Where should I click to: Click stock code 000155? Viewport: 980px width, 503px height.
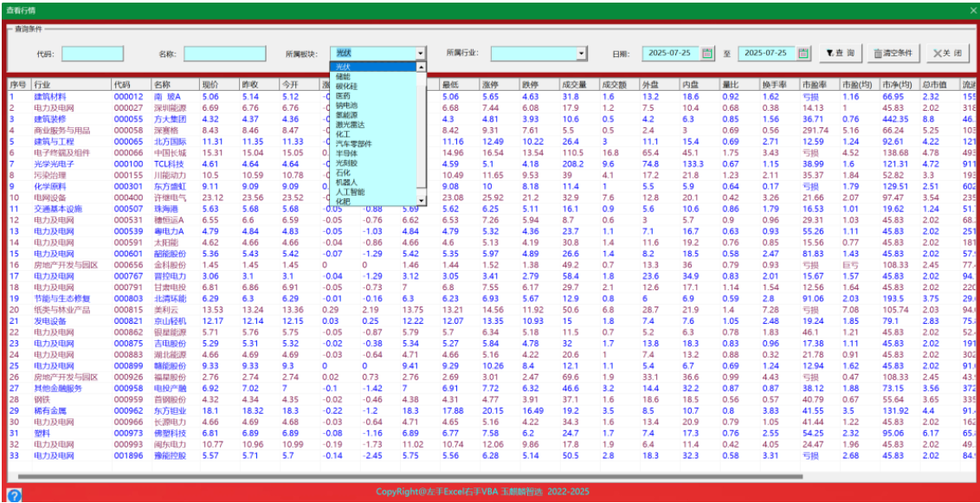(128, 175)
